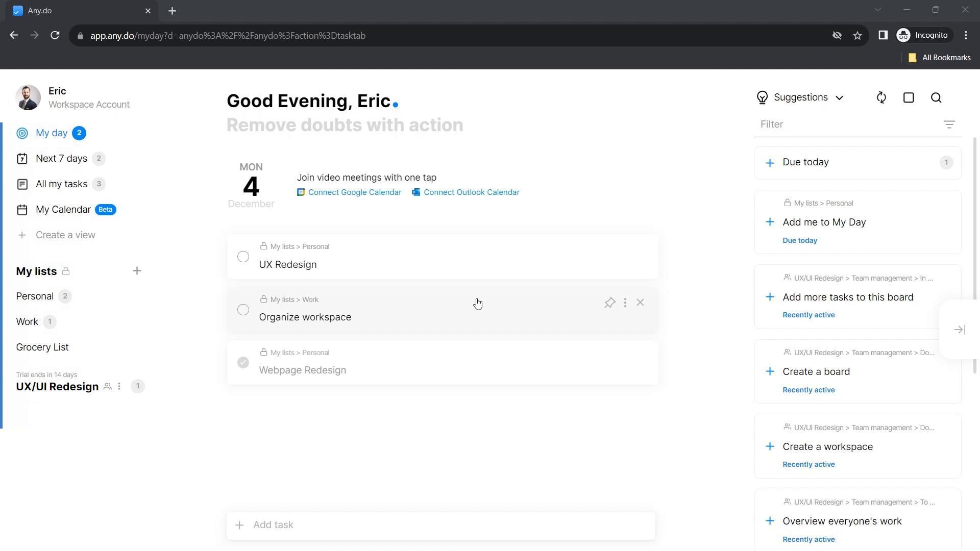
Task: Open Organize workspace three-dot menu
Action: [x=625, y=303]
